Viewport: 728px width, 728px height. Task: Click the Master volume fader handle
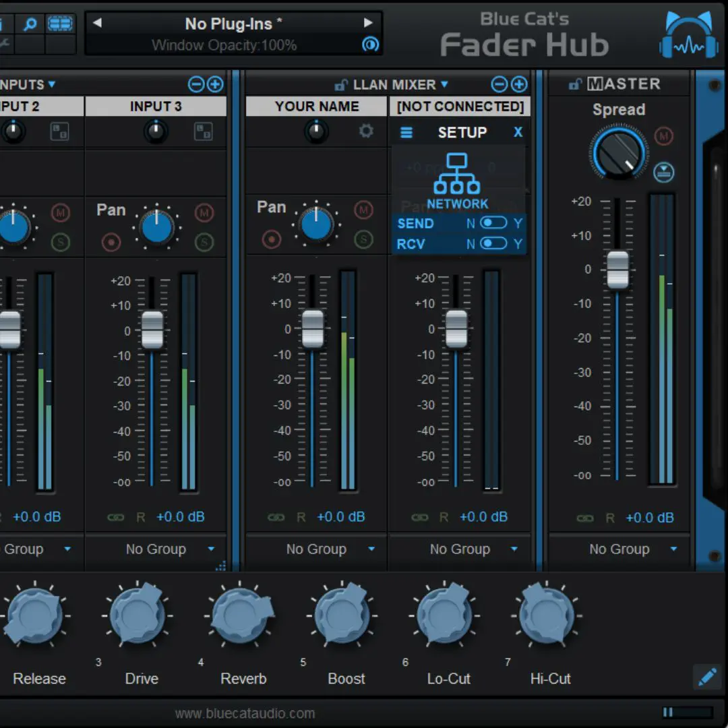618,270
